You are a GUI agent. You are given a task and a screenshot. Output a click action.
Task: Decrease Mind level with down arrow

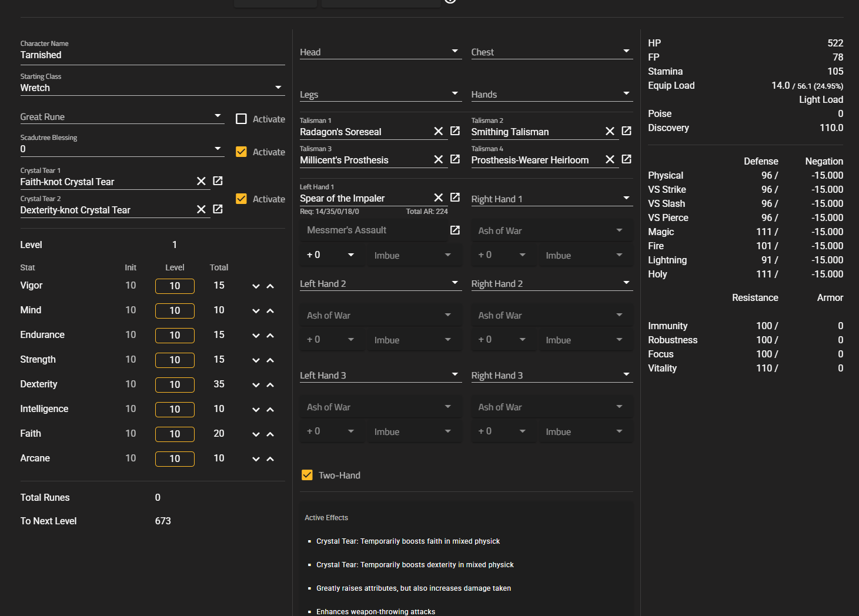[256, 311]
